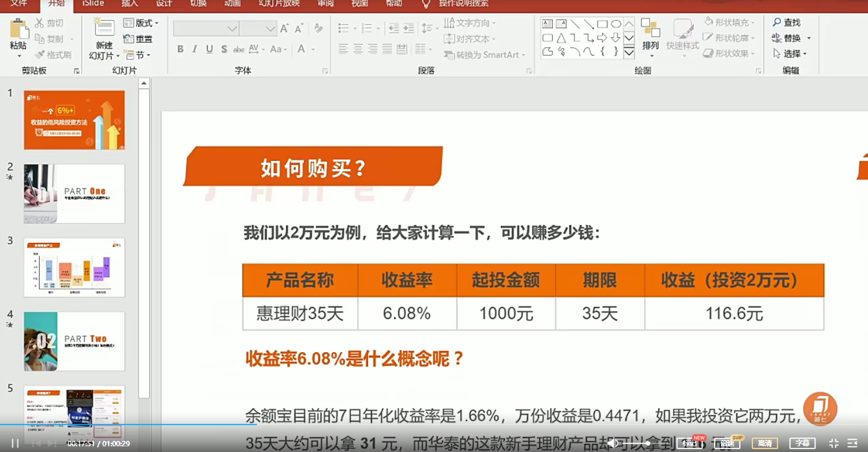Click the Paste (粘贴) clipboard icon
Viewport: 868px width, 452px height.
(18, 29)
